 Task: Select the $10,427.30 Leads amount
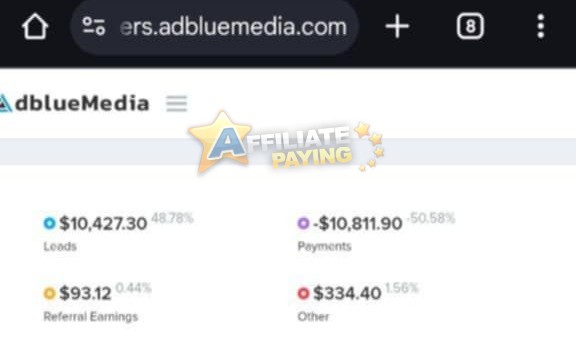pyautogui.click(x=103, y=223)
